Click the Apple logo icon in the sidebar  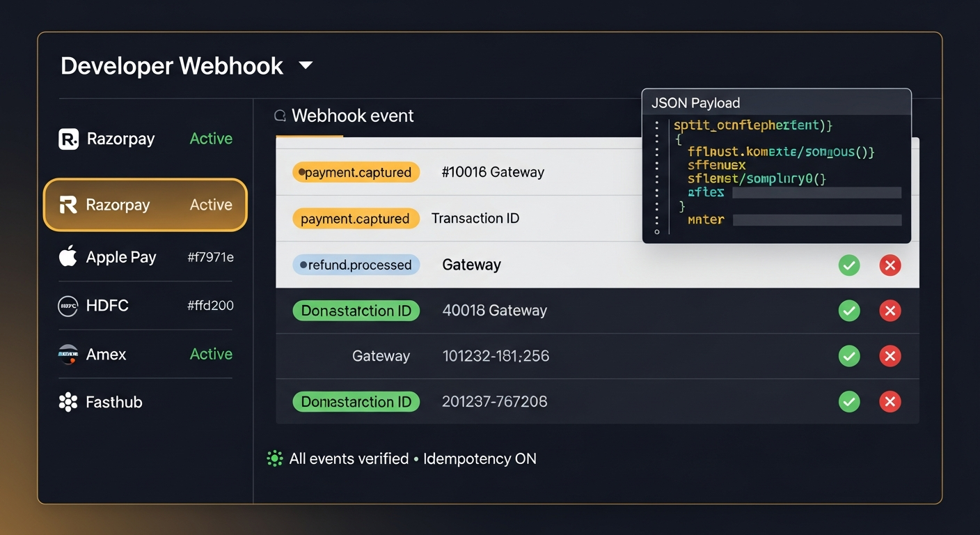point(68,256)
